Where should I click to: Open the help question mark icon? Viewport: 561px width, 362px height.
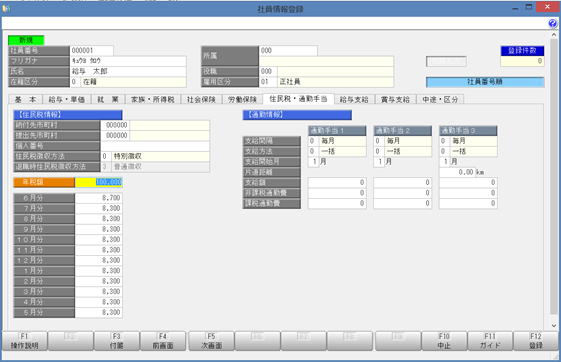tap(552, 23)
